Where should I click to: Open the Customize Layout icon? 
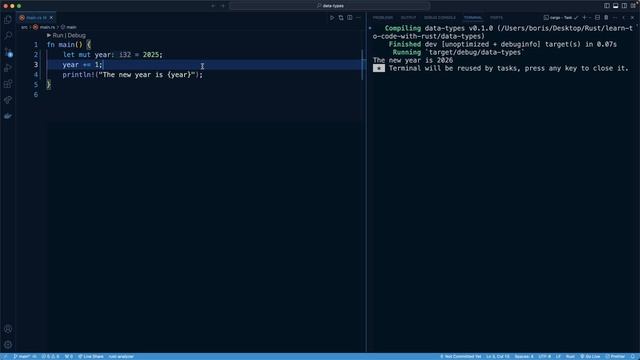click(x=633, y=6)
